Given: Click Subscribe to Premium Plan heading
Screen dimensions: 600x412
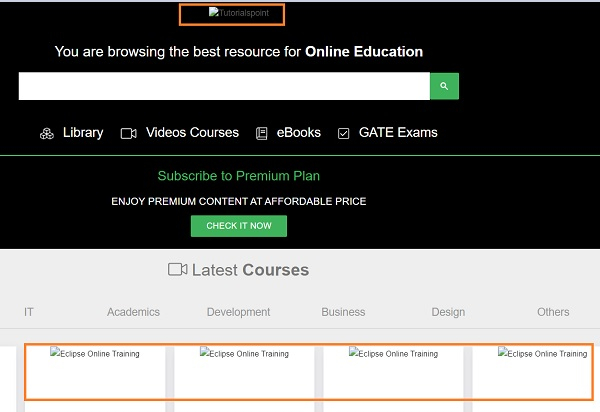Looking at the screenshot, I should tap(239, 176).
